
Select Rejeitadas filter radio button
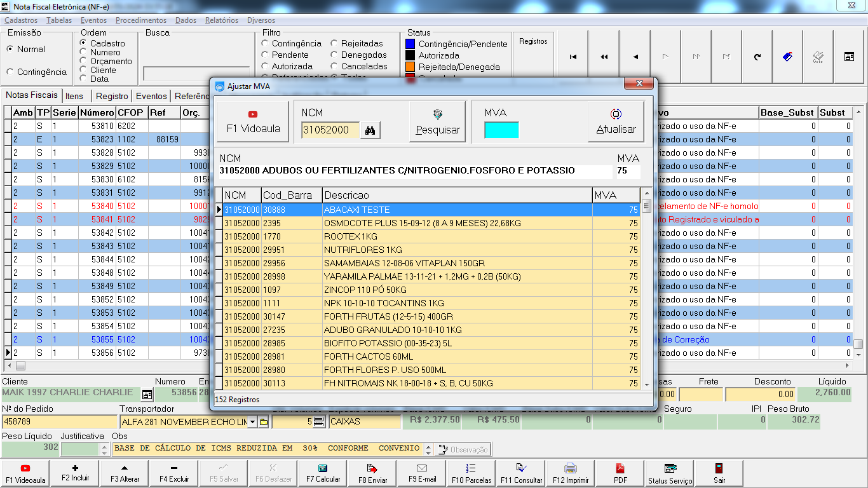[334, 43]
